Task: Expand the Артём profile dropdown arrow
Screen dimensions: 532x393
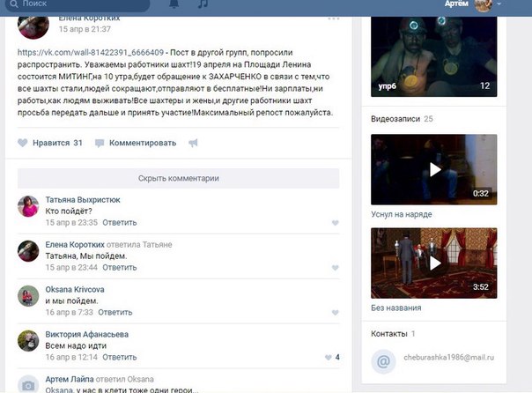Action: [499, 4]
